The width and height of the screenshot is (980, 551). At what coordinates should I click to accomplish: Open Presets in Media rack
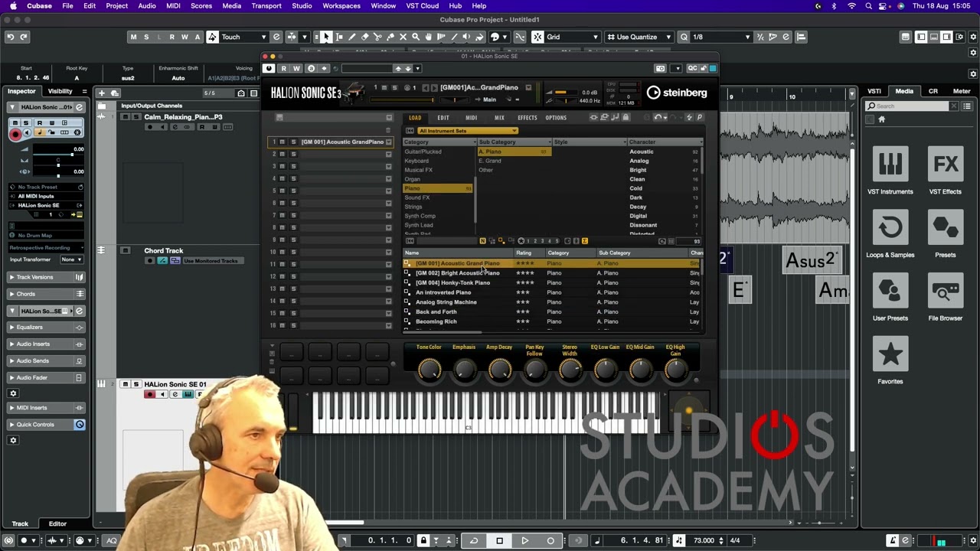tap(946, 235)
